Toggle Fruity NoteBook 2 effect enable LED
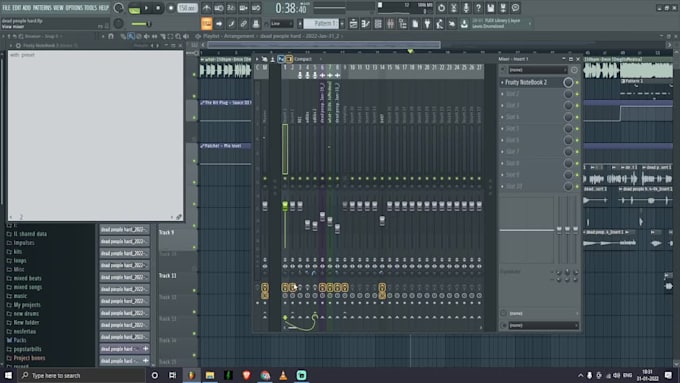The width and height of the screenshot is (680, 383). pyautogui.click(x=577, y=82)
